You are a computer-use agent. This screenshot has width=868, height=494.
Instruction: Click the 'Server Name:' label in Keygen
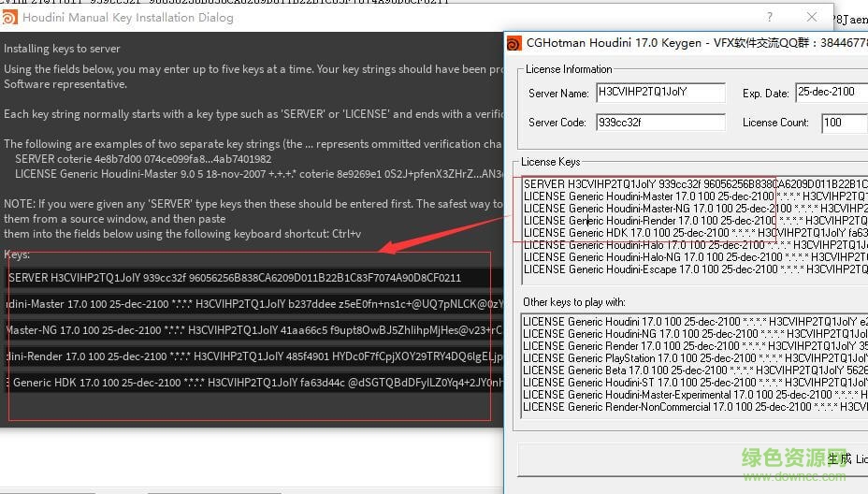click(558, 94)
